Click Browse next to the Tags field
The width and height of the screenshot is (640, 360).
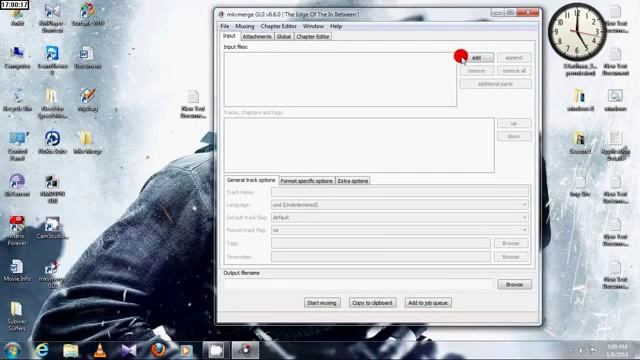coord(511,243)
